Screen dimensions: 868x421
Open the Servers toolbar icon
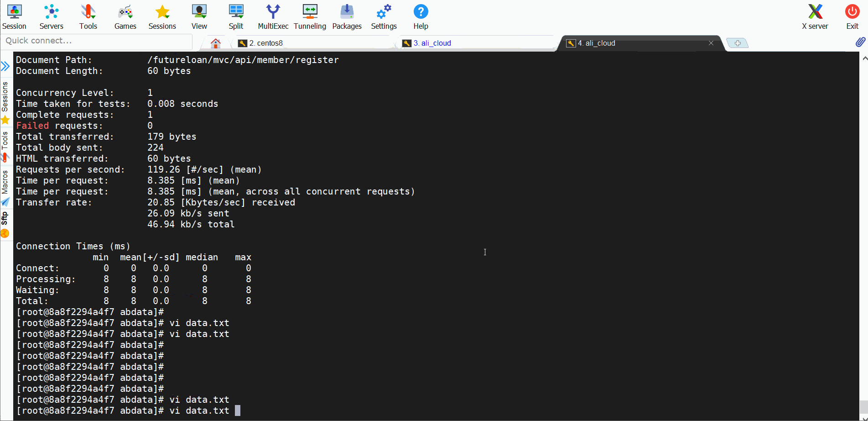[51, 17]
